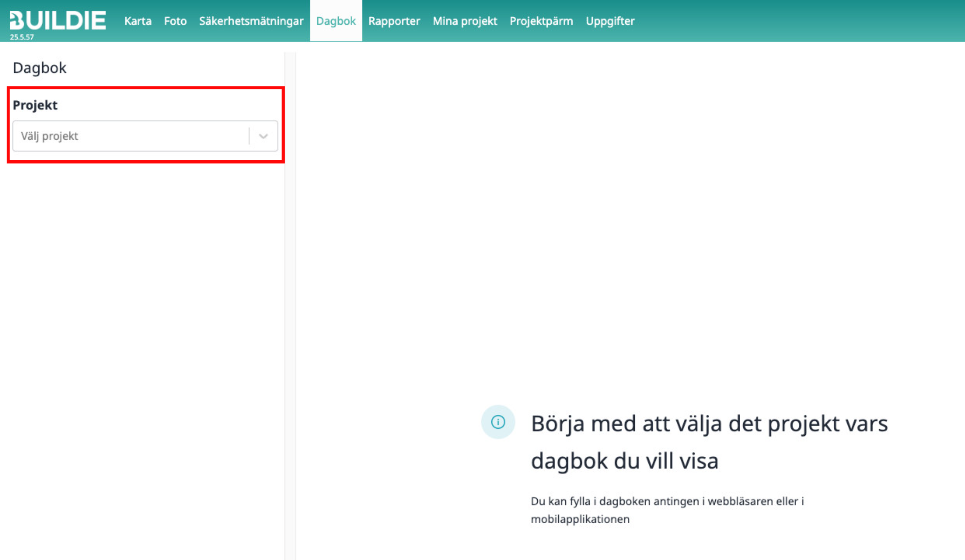The width and height of the screenshot is (965, 560).
Task: Click the small separator inside project dropdown
Action: (249, 136)
